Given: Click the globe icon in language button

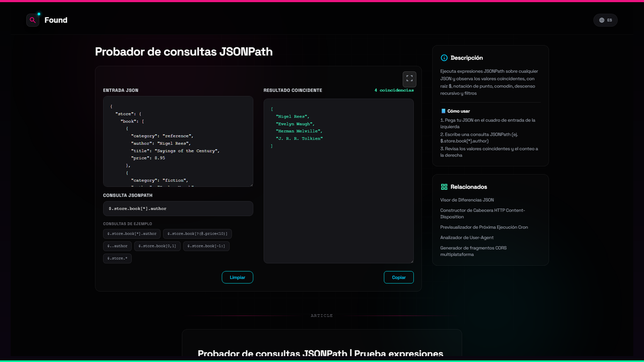Looking at the screenshot, I should tap(602, 20).
